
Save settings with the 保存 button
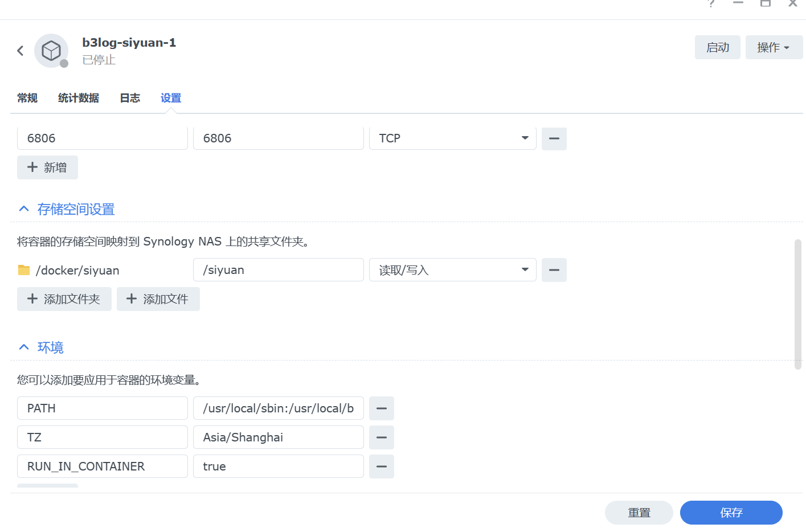[x=731, y=513]
